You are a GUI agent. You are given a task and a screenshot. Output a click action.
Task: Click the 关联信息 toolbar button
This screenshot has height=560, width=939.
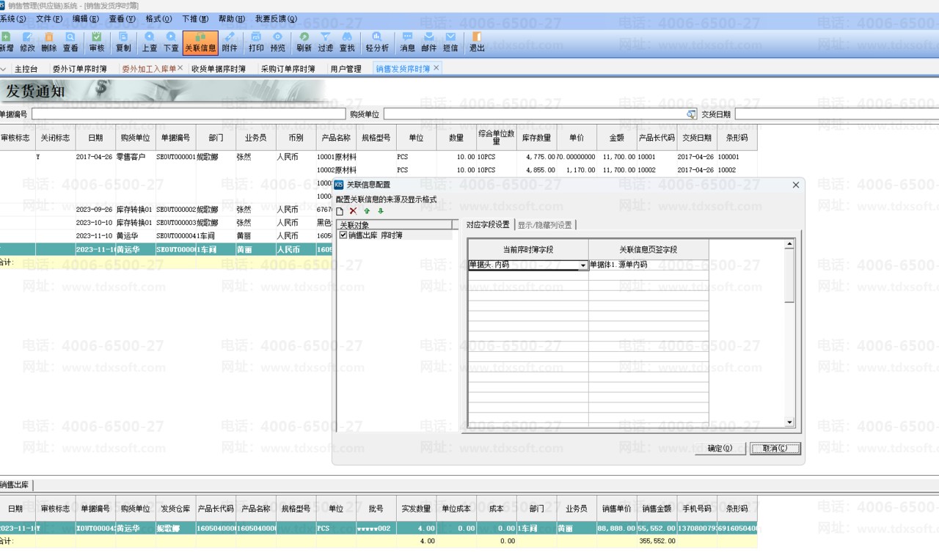(x=200, y=43)
